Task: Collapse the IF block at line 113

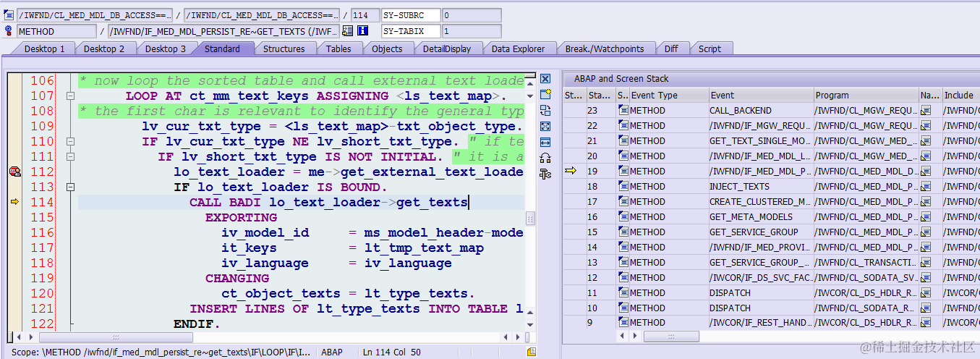Action: pyautogui.click(x=70, y=187)
